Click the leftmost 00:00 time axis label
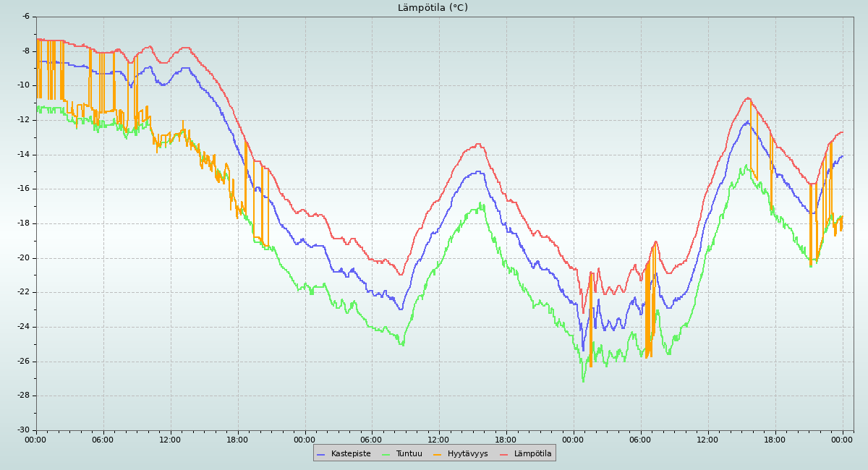This screenshot has width=868, height=470. click(x=35, y=440)
